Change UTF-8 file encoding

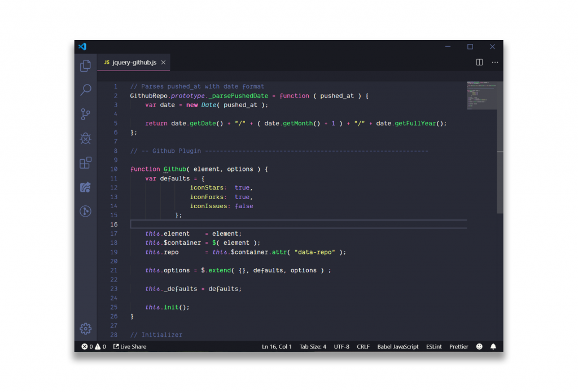(x=341, y=346)
